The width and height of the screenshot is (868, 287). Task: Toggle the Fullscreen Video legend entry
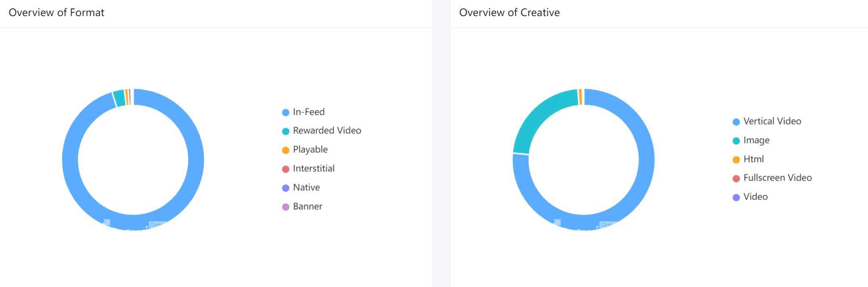pyautogui.click(x=772, y=178)
